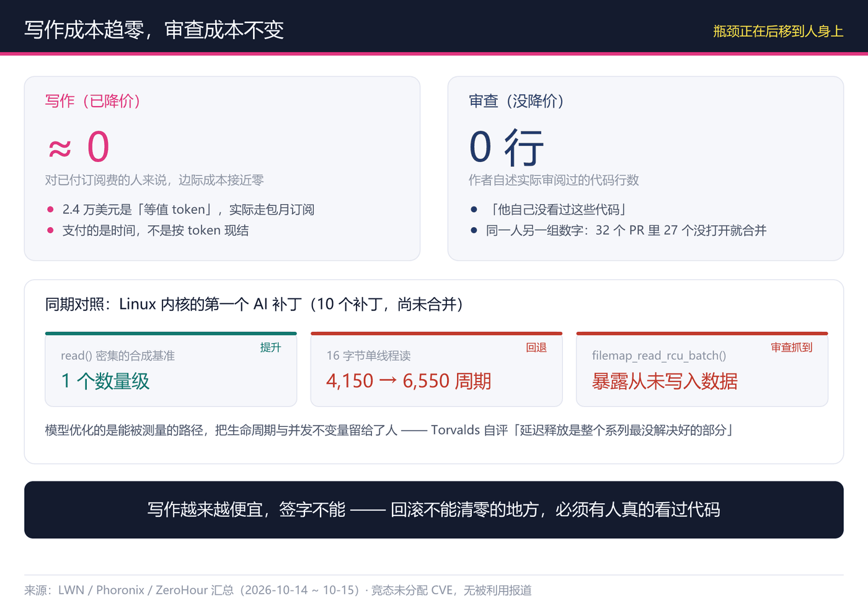Click the red 回退 tag
This screenshot has height=608, width=868.
(536, 347)
